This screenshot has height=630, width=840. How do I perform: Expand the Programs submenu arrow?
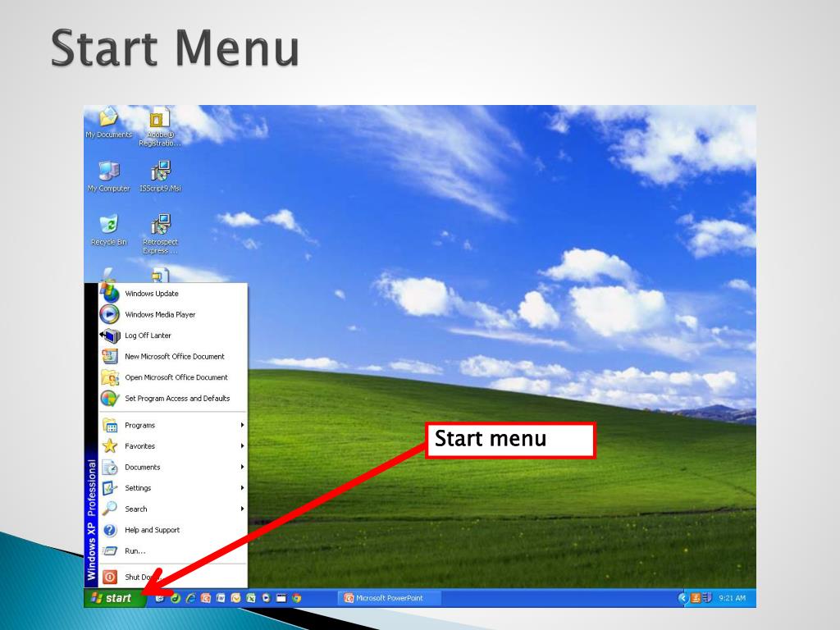pyautogui.click(x=242, y=425)
